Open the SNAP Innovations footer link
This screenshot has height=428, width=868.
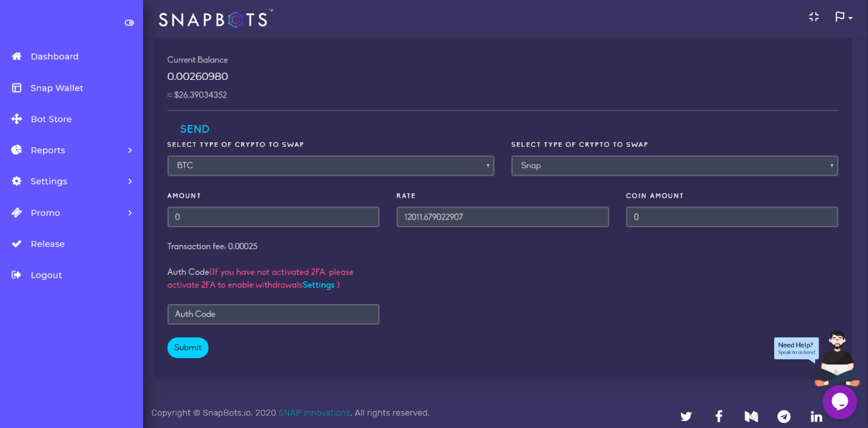(314, 413)
